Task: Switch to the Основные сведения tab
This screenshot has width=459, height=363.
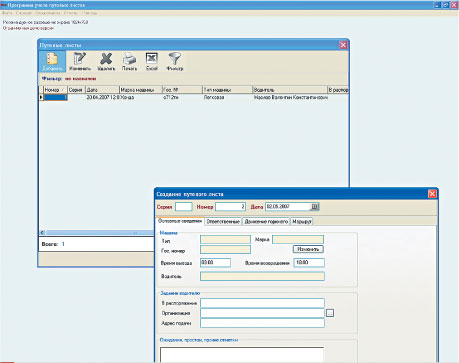Action: point(180,221)
